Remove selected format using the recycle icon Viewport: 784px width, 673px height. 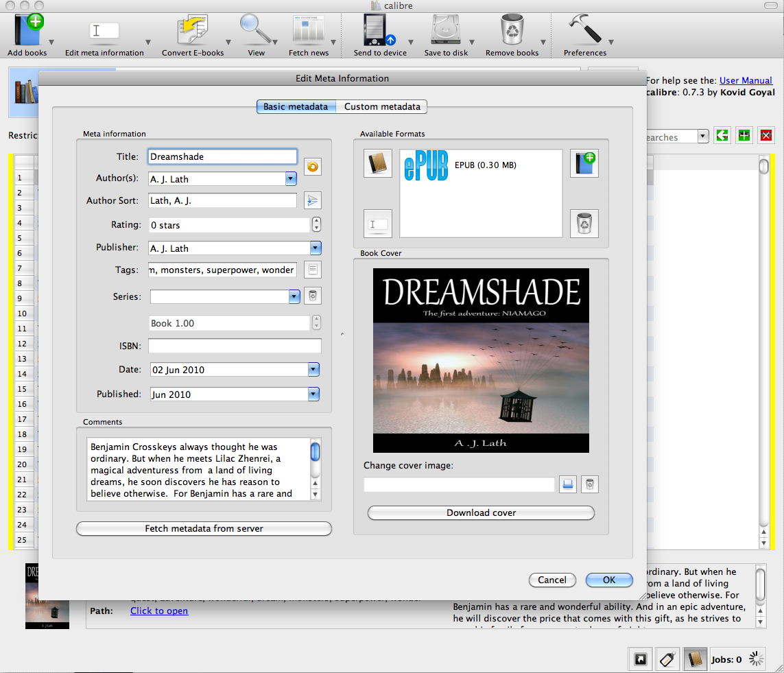point(584,223)
